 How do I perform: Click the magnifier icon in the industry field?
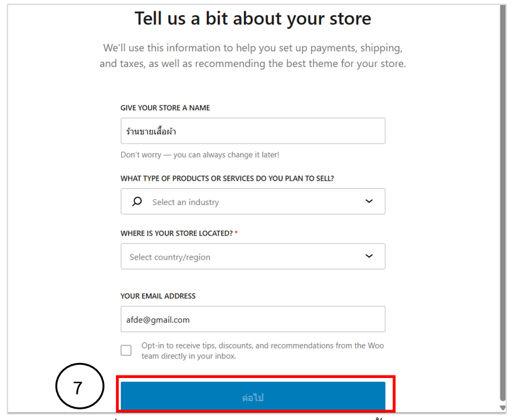[137, 202]
